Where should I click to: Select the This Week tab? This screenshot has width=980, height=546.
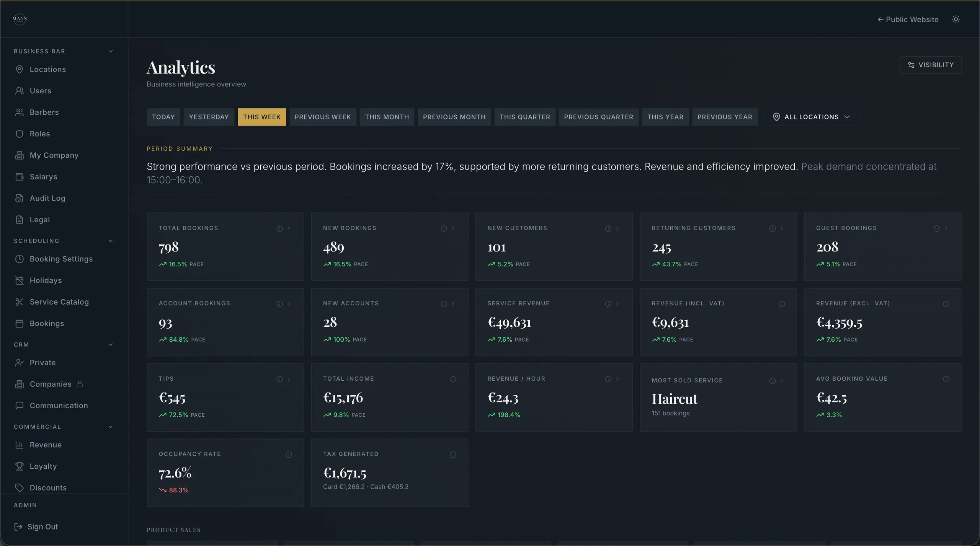coord(262,117)
